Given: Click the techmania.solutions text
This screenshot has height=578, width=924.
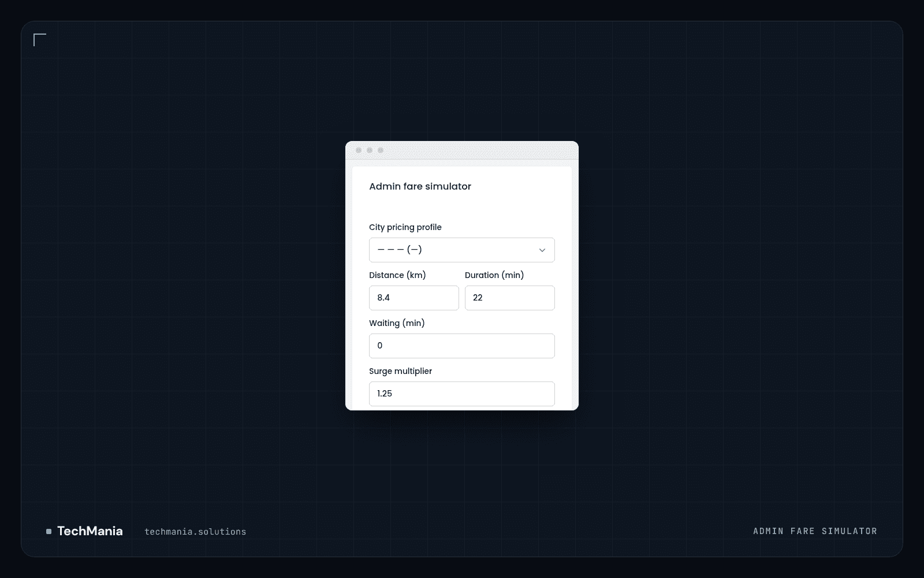Looking at the screenshot, I should click(195, 532).
